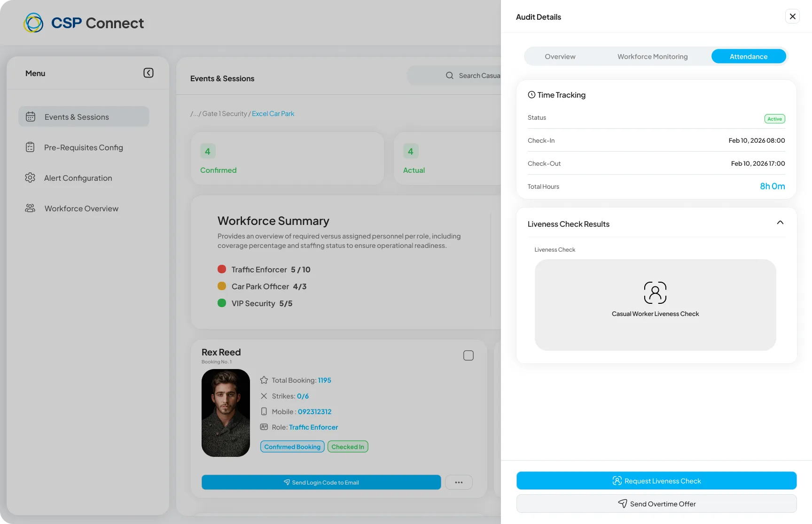This screenshot has height=524, width=812.
Task: Click the Rex Reed name heading
Action: [x=221, y=352]
